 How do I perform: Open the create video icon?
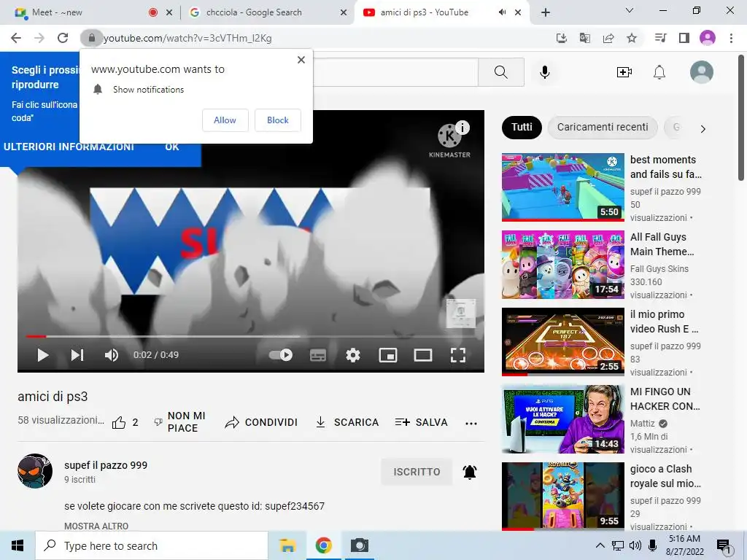tap(624, 72)
